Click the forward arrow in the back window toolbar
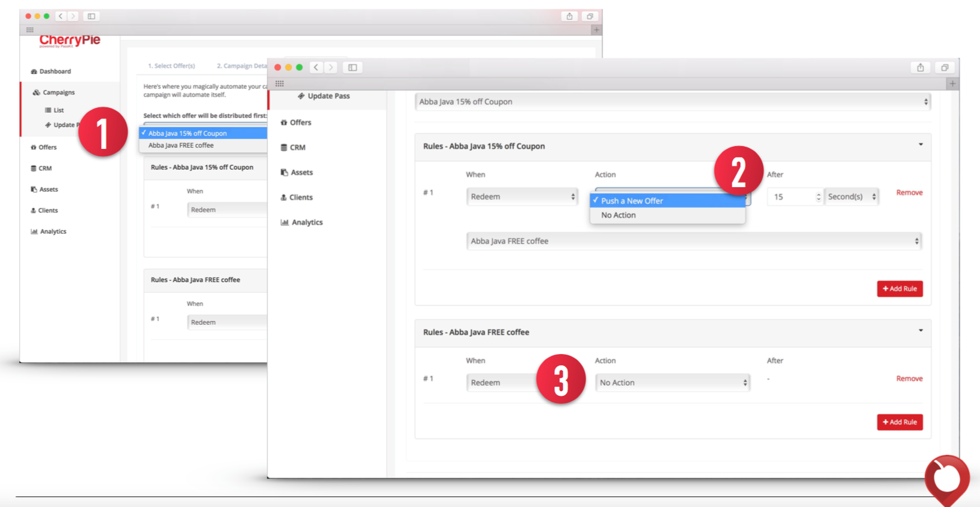980x507 pixels. pyautogui.click(x=73, y=16)
